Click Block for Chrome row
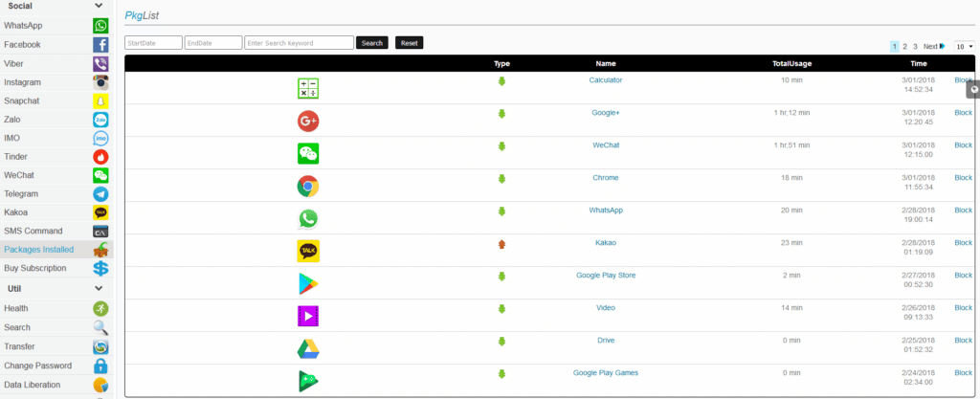This screenshot has width=980, height=399. pyautogui.click(x=963, y=177)
